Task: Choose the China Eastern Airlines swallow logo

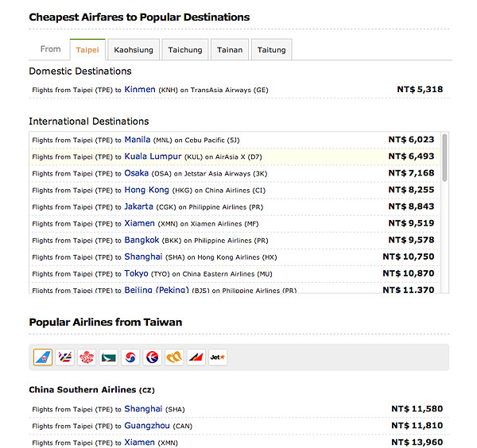Action: click(x=153, y=357)
